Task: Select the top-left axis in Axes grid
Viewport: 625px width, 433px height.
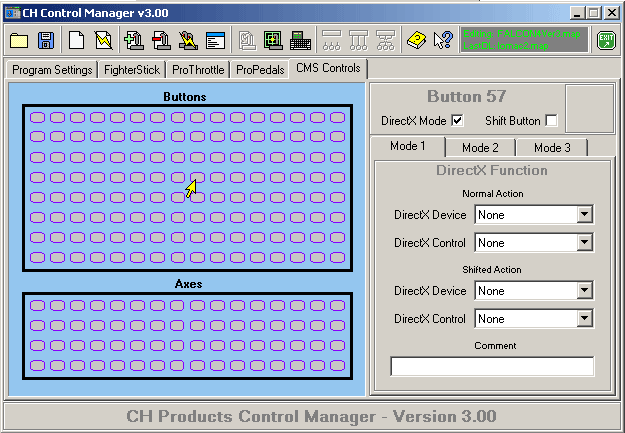Action: tap(37, 305)
